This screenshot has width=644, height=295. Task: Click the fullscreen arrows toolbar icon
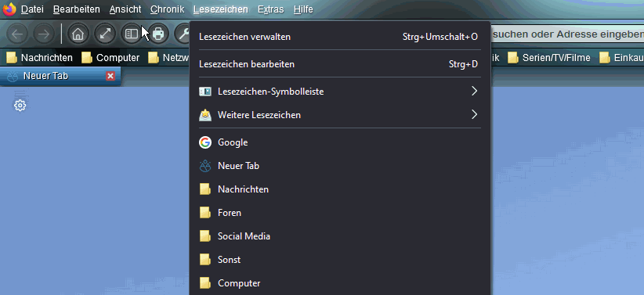click(105, 34)
